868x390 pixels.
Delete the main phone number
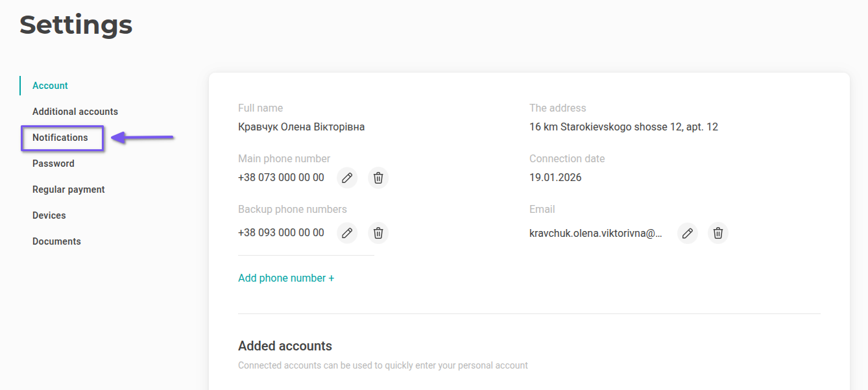[378, 178]
